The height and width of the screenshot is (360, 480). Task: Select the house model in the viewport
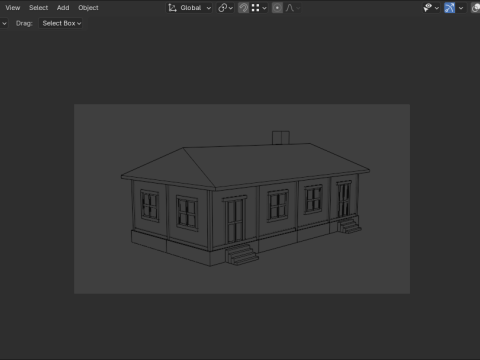coord(245,199)
